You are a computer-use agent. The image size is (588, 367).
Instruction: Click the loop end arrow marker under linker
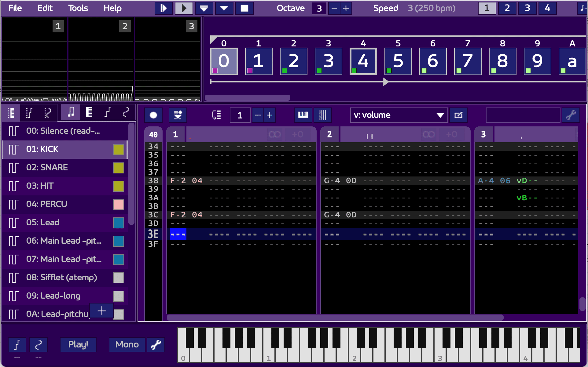coord(386,82)
